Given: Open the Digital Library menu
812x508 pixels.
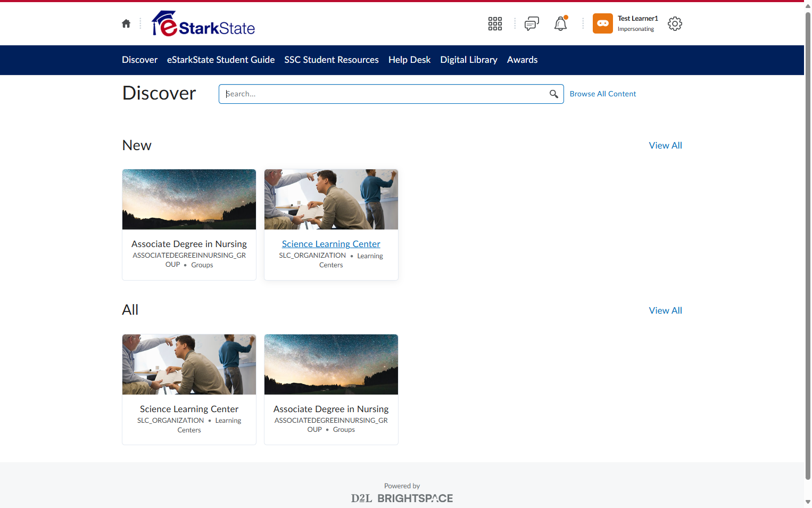Looking at the screenshot, I should click(469, 60).
